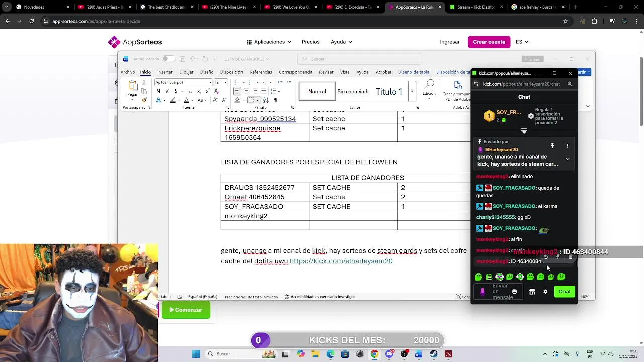Send message with green Chat button
Screen dimensions: 644x362
[x=565, y=292]
